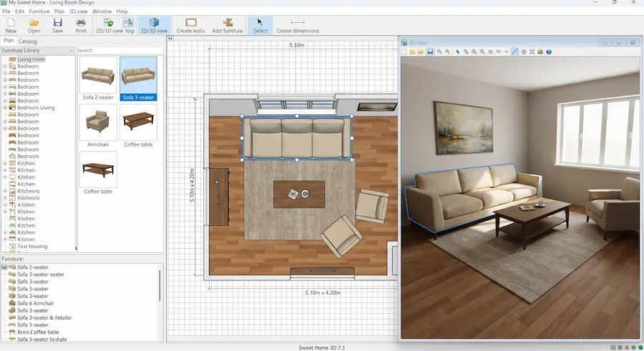
Task: Select 'Sofa 3-seater seater' in Furniture list
Action: point(41,275)
